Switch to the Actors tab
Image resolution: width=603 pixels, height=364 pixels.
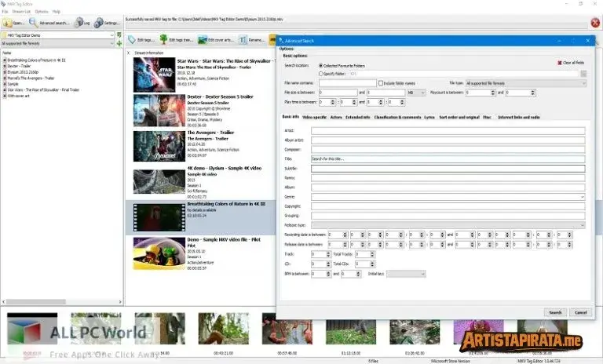(336, 117)
